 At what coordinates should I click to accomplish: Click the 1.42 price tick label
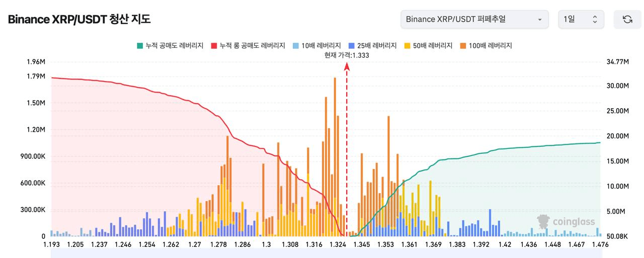coord(505,244)
